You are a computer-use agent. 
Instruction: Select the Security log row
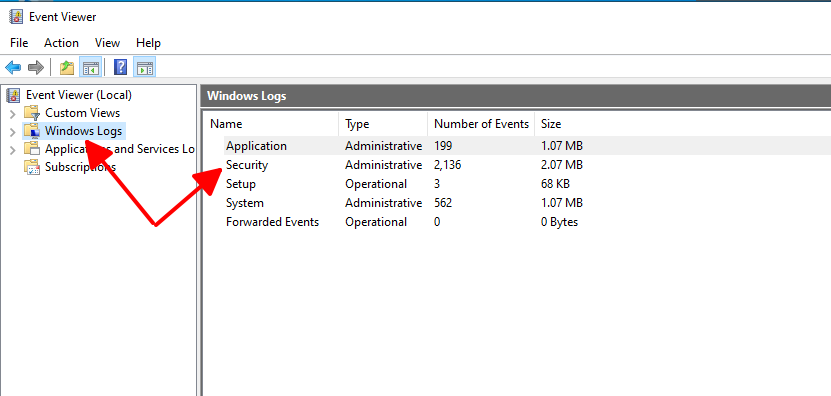pos(247,165)
